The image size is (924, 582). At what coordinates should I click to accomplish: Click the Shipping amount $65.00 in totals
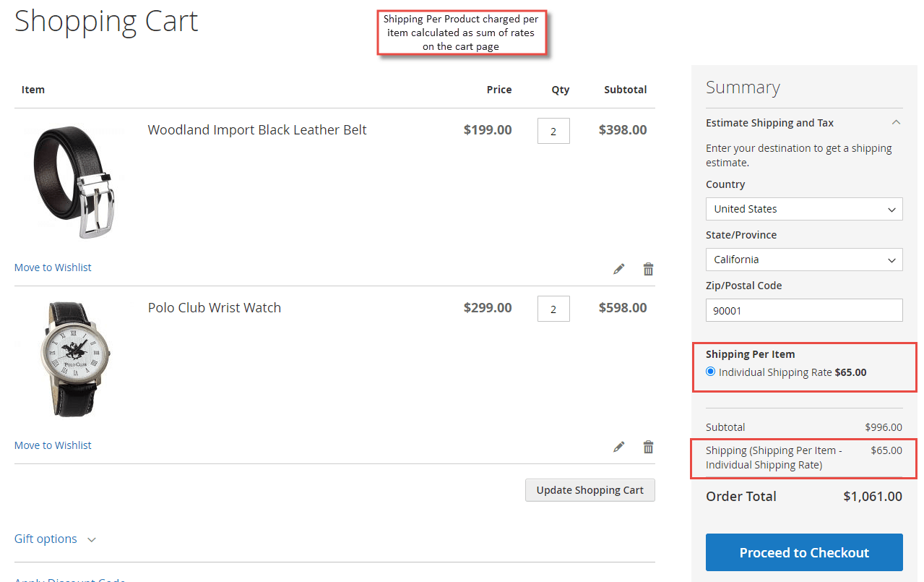coord(886,450)
